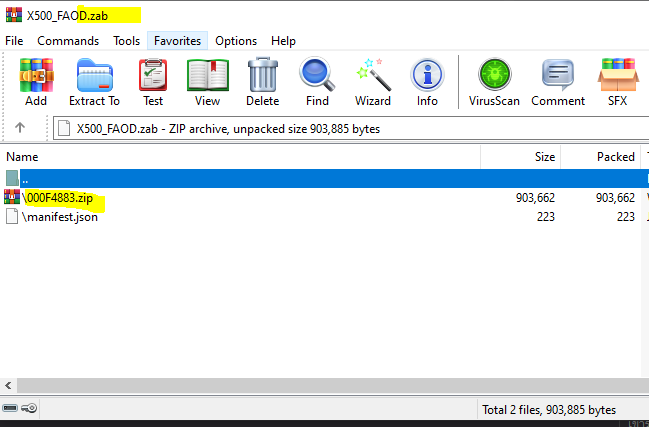Start VirusScan on the archive
Screen dimensions: 649x427
click(494, 74)
